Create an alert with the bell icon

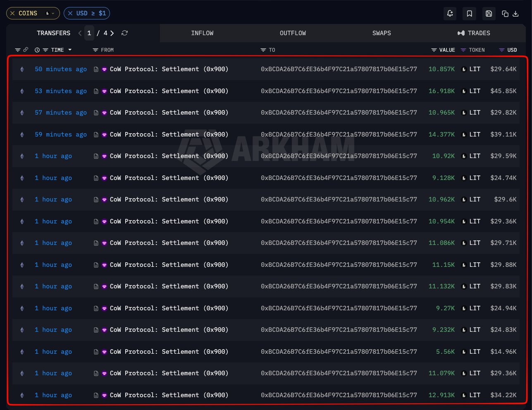[x=450, y=14]
